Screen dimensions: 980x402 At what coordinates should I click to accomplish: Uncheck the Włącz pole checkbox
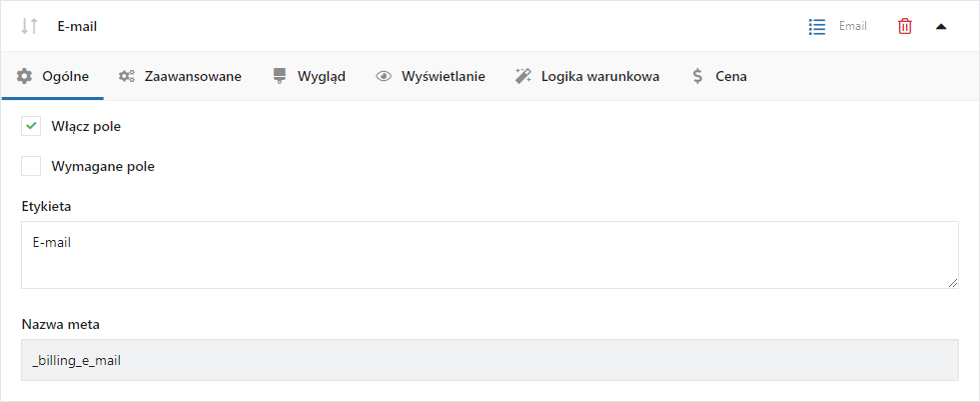click(31, 126)
